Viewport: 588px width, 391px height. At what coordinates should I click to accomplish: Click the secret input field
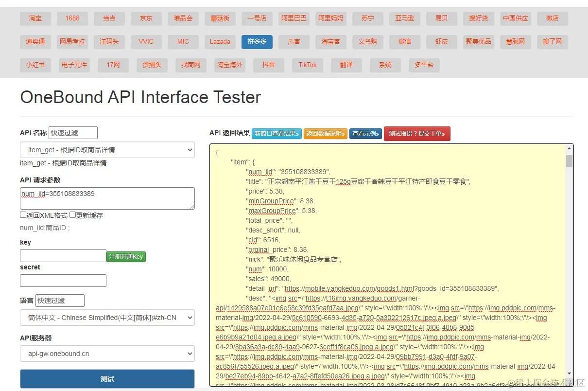pos(63,281)
